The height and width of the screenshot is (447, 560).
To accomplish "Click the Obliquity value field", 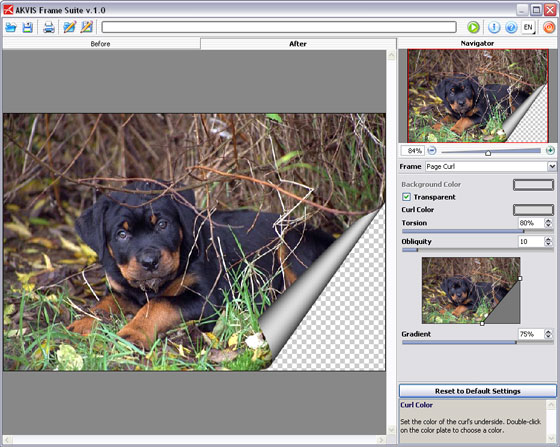I will point(531,242).
